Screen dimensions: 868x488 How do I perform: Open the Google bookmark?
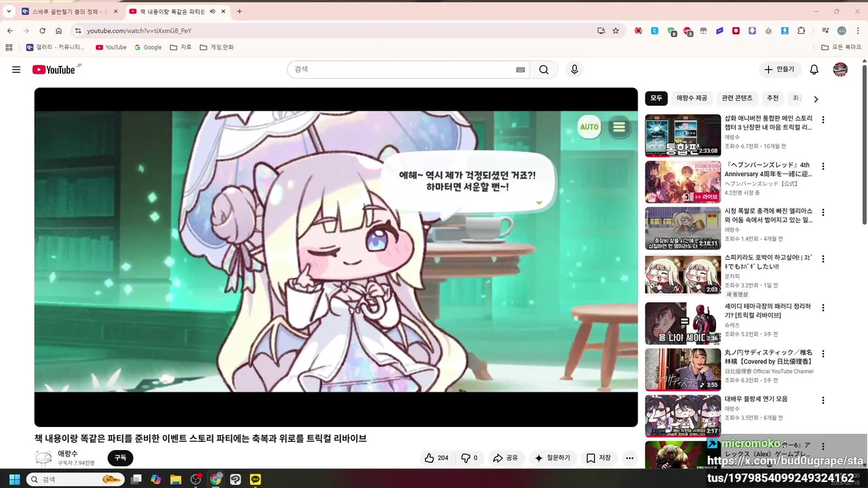point(148,47)
